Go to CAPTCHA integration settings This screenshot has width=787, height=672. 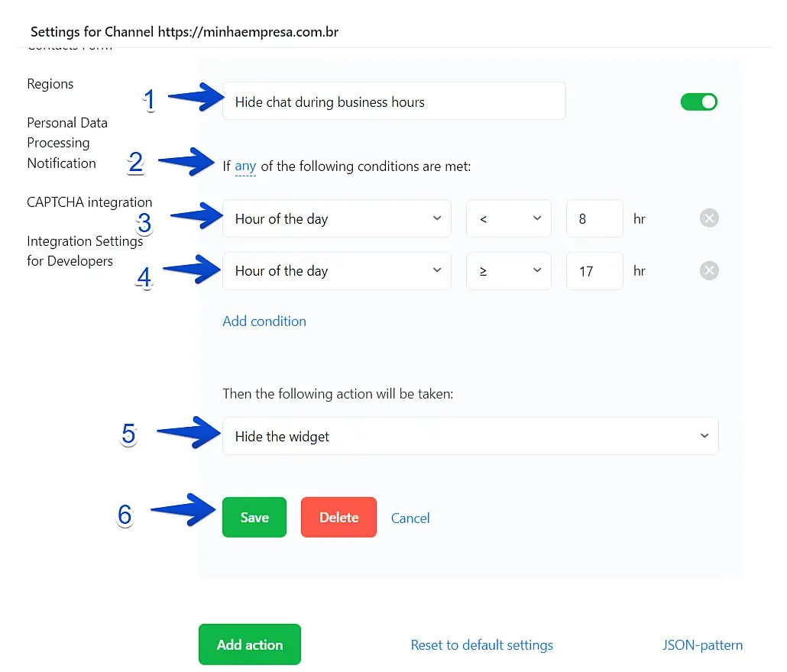click(x=89, y=202)
